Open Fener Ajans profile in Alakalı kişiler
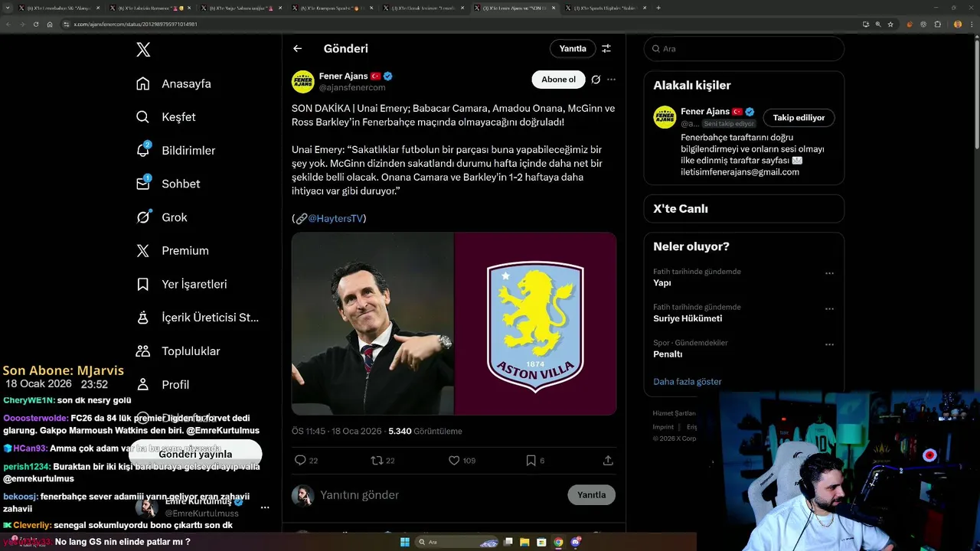This screenshot has width=980, height=551. click(704, 112)
